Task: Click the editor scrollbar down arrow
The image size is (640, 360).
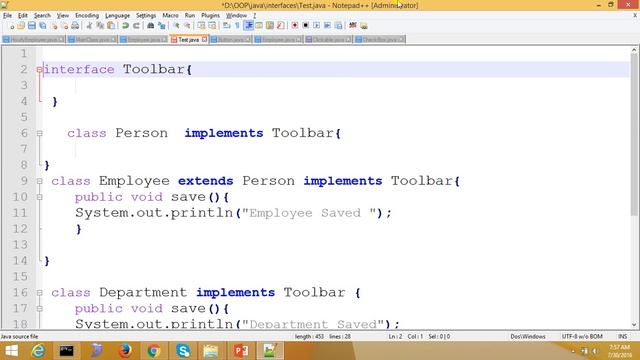Action: (634, 325)
